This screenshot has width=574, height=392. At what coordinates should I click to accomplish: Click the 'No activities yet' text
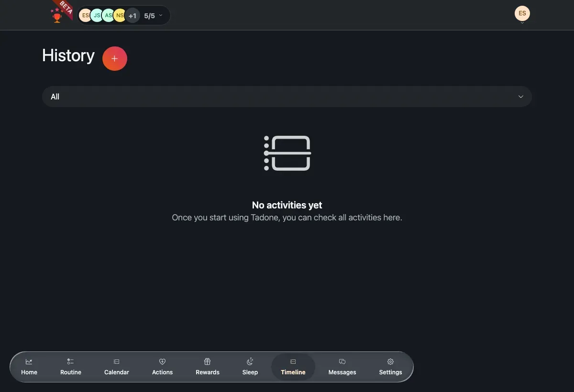click(x=287, y=205)
